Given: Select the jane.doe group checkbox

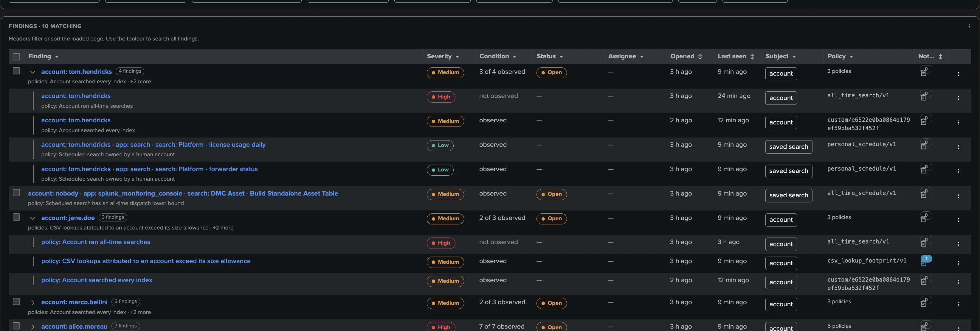Looking at the screenshot, I should click(16, 217).
